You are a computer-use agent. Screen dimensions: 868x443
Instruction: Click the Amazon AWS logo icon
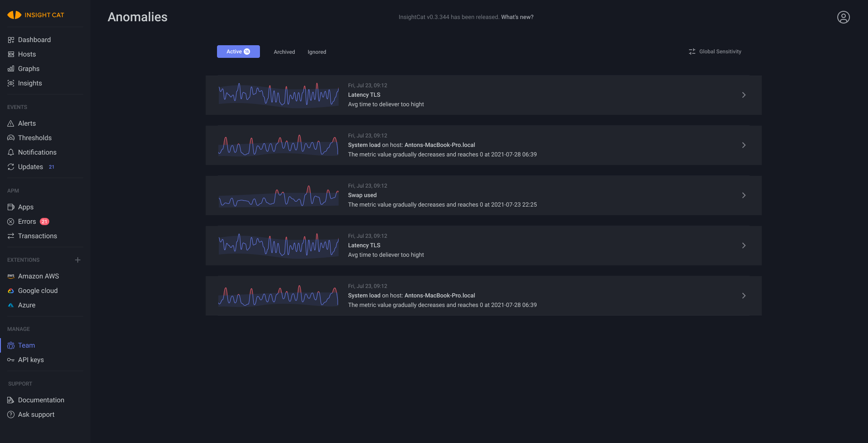pos(11,276)
